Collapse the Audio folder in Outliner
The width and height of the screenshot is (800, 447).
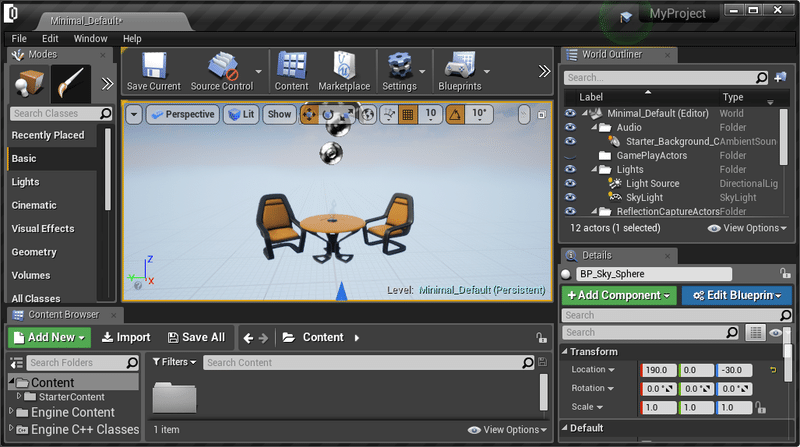[x=594, y=127]
